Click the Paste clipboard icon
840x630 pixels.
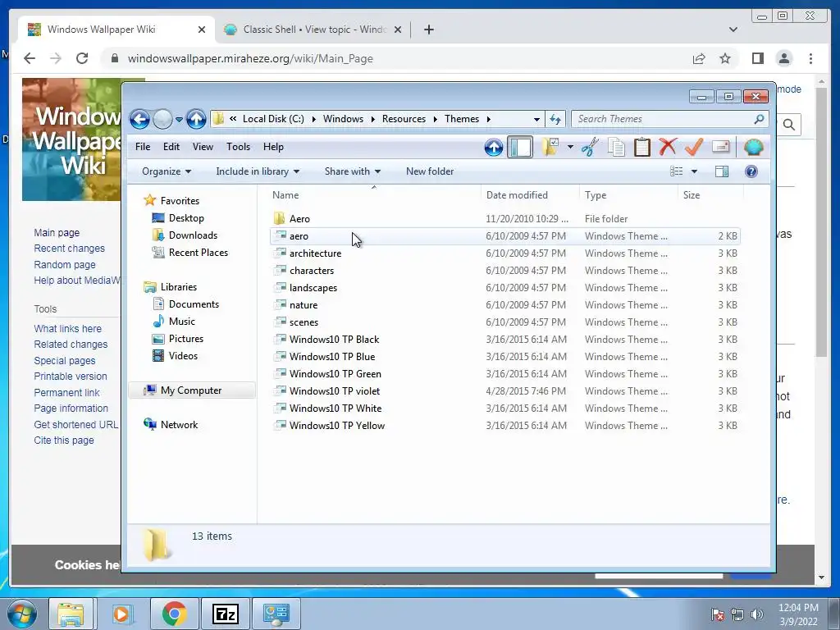[641, 147]
